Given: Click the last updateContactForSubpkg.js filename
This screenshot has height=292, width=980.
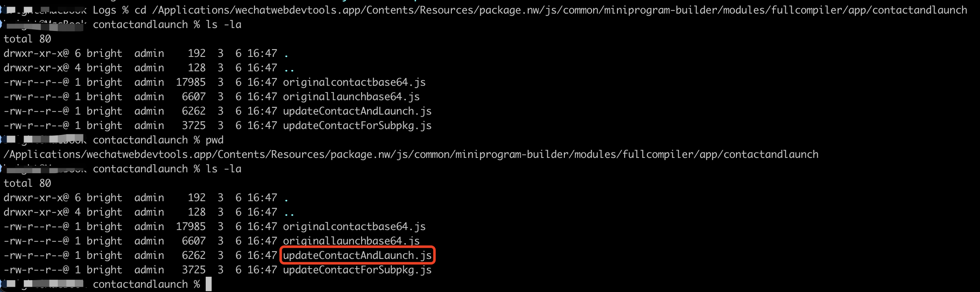Looking at the screenshot, I should (357, 270).
